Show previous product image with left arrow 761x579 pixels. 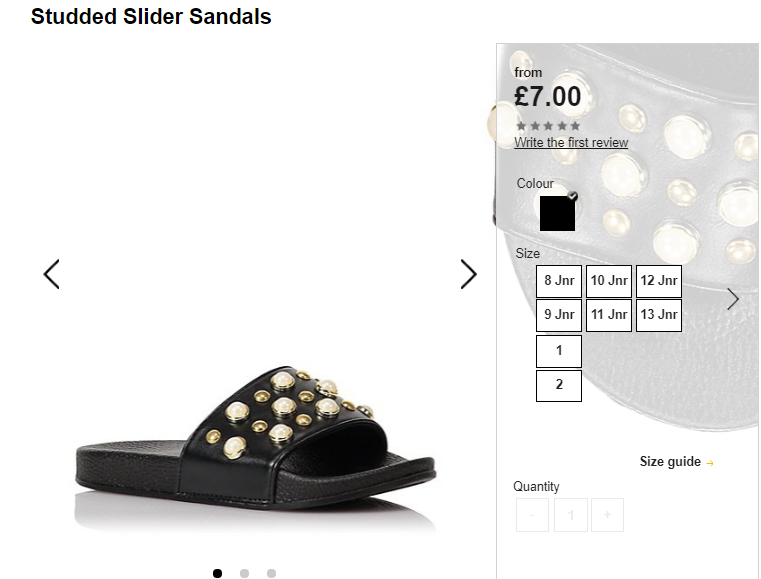[x=51, y=274]
